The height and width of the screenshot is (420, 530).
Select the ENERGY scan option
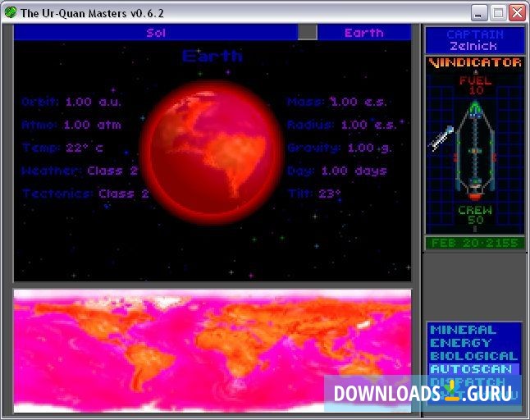(x=461, y=343)
